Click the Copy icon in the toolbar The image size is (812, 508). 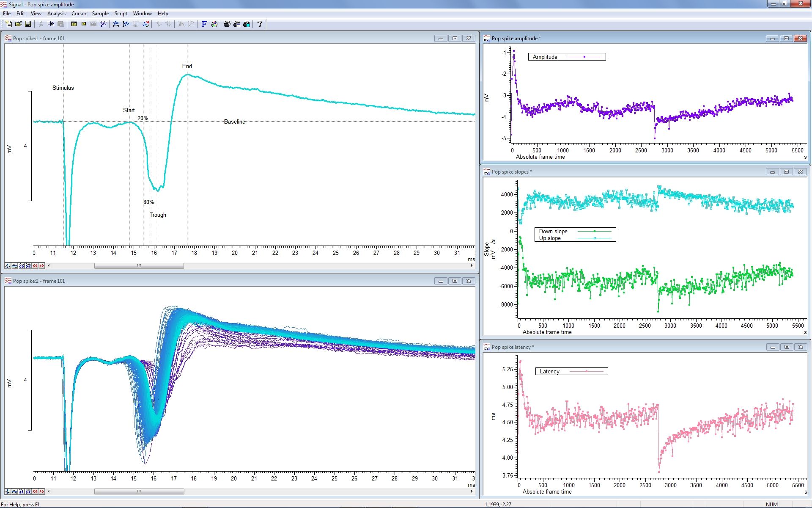(x=51, y=24)
